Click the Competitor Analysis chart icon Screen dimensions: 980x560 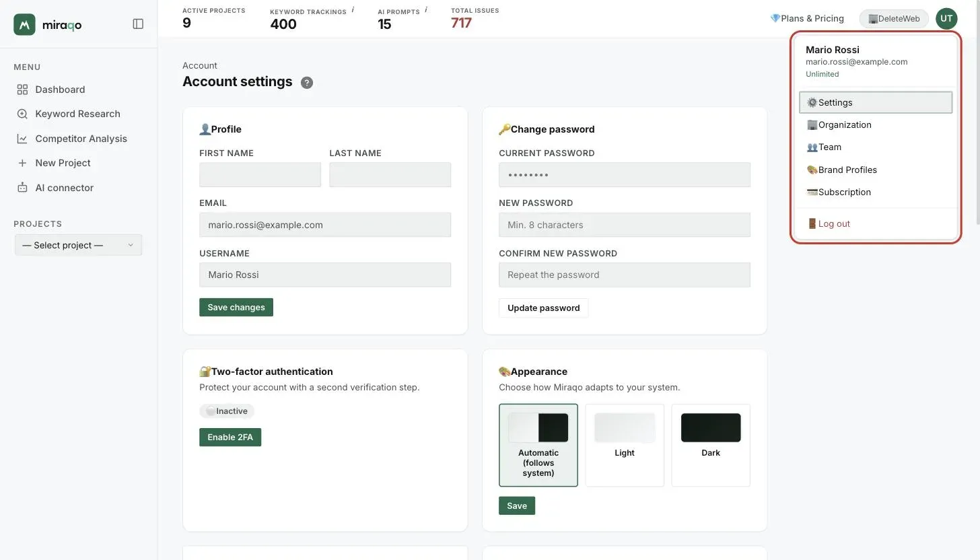[x=22, y=139]
